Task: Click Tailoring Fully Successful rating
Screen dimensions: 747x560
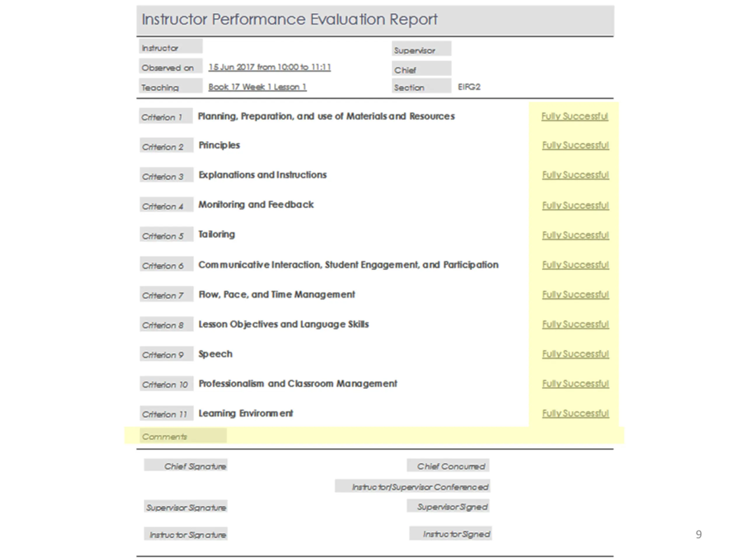Action: click(x=575, y=235)
